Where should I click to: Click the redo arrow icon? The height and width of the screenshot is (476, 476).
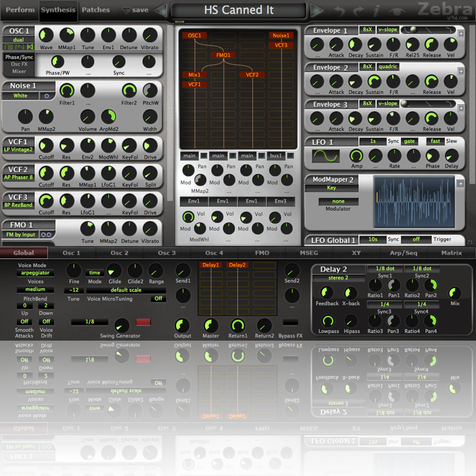tap(358, 11)
